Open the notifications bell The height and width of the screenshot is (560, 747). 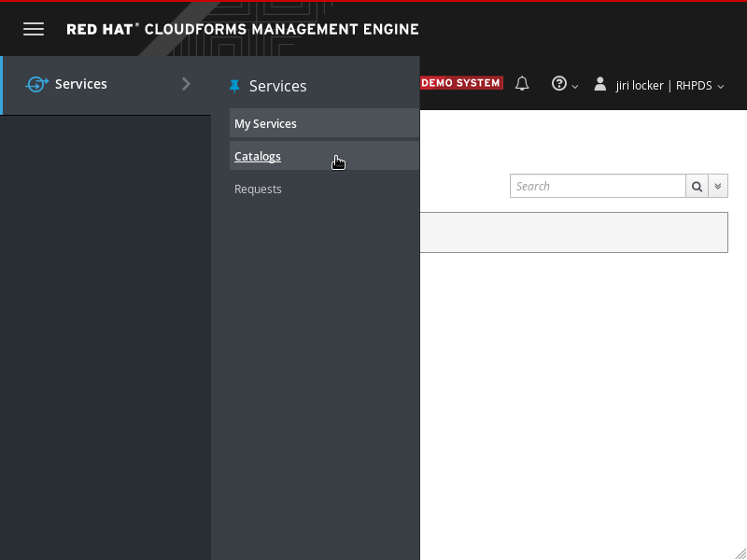pyautogui.click(x=522, y=84)
